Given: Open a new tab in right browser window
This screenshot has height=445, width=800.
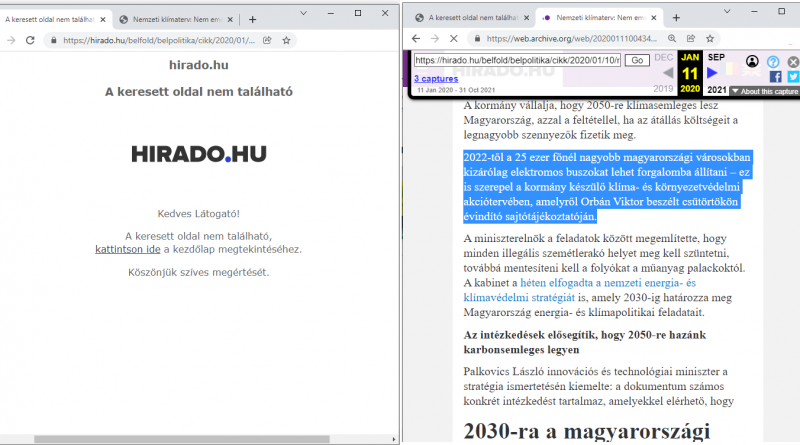Looking at the screenshot, I should point(676,18).
